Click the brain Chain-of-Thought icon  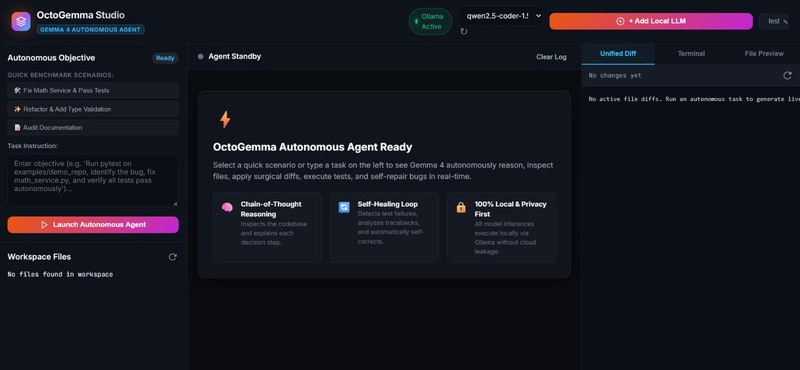tap(227, 207)
